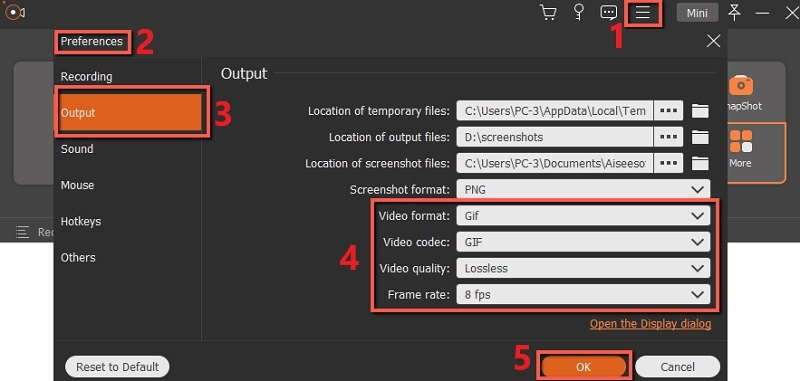The width and height of the screenshot is (800, 381).
Task: Open the screenshot files folder
Action: (x=700, y=163)
